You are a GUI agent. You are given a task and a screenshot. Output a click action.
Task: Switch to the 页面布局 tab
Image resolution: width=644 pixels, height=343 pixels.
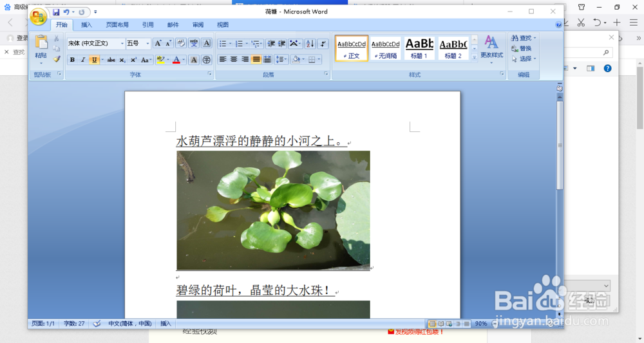tap(117, 25)
